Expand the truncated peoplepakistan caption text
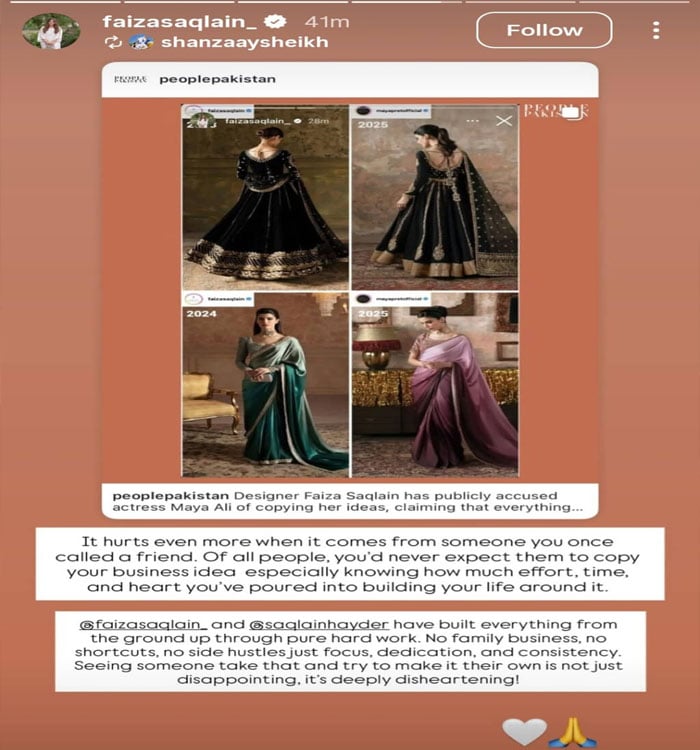700x750 pixels. point(348,502)
